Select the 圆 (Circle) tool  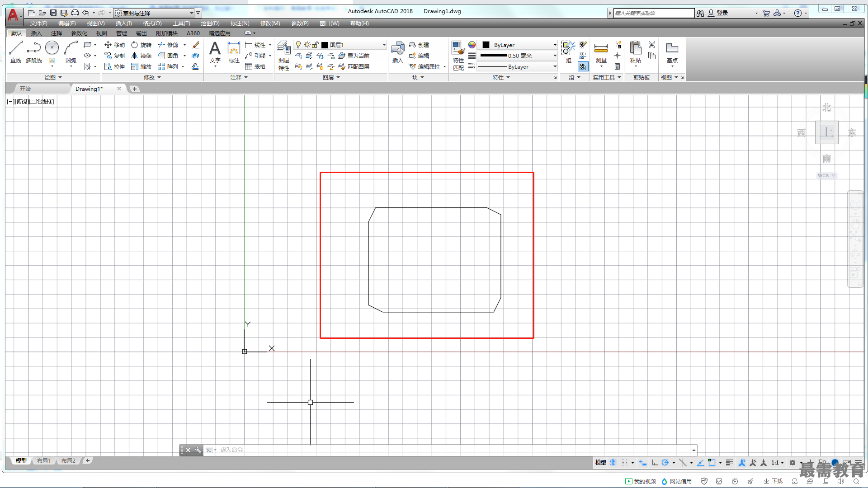52,52
